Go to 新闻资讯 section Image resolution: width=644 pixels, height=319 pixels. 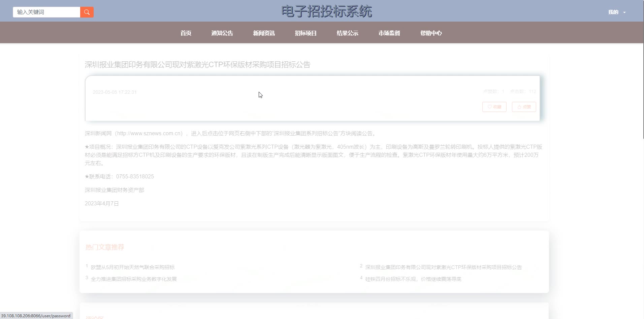pyautogui.click(x=264, y=33)
